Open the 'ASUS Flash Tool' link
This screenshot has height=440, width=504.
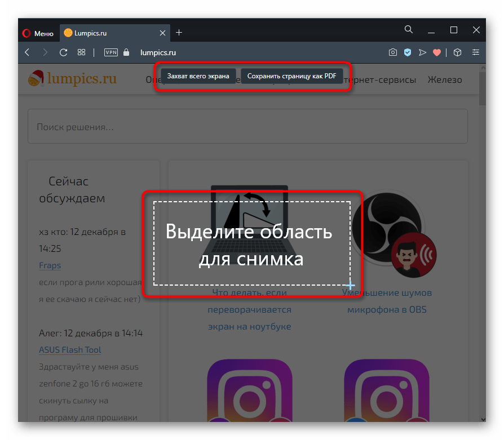pos(70,350)
